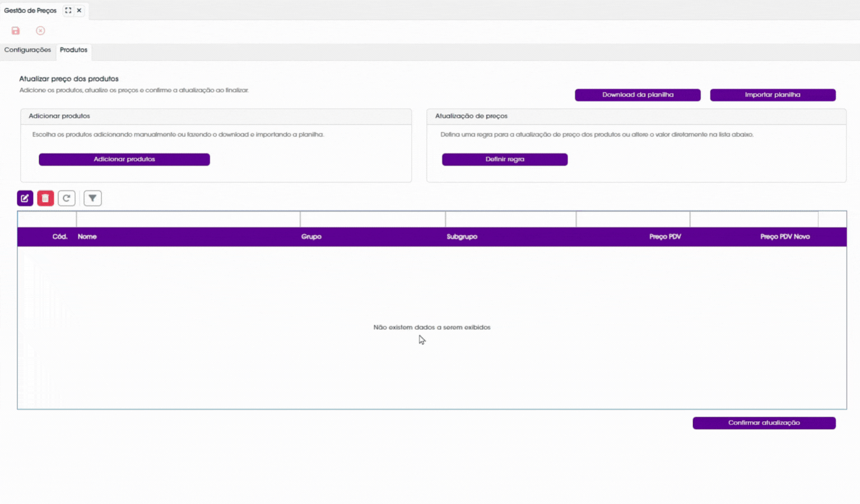Click the 'Atualizar preço dos produtos' heading
The width and height of the screenshot is (860, 504).
point(69,79)
